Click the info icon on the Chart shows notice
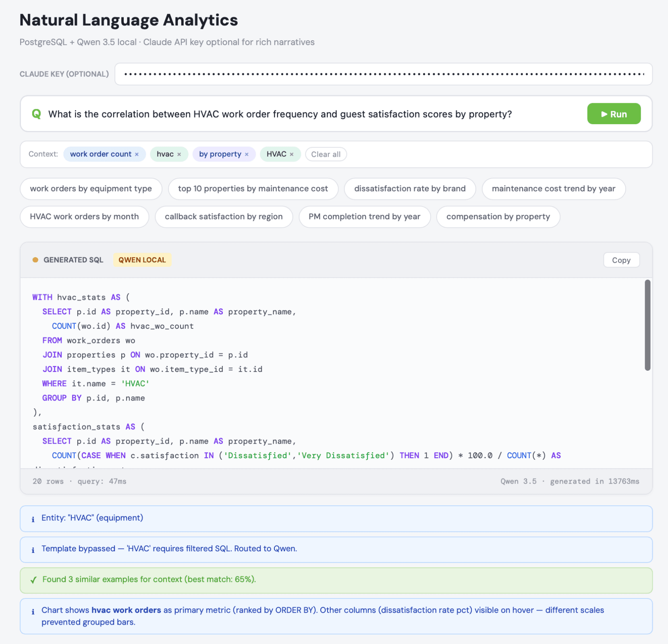Image resolution: width=668 pixels, height=644 pixels. click(x=33, y=611)
